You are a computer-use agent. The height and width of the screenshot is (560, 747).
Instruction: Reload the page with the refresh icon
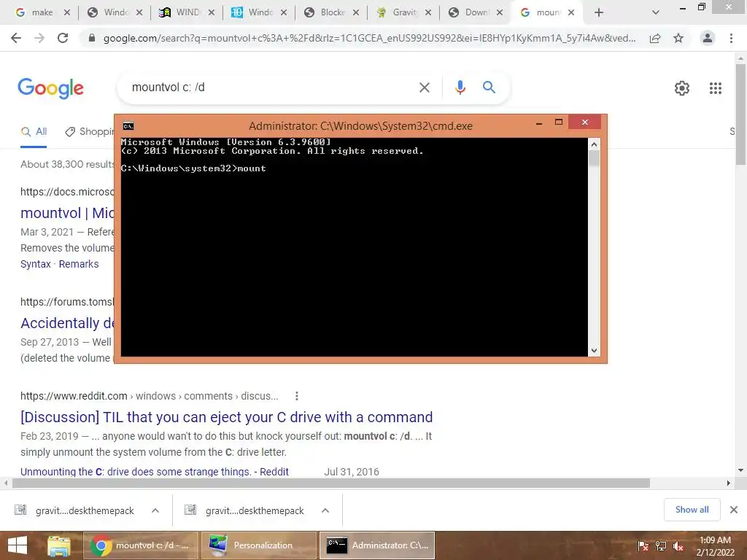pyautogui.click(x=63, y=38)
